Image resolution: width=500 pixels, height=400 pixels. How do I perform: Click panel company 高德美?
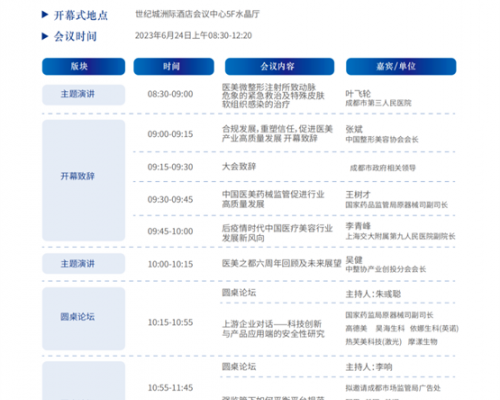(356, 329)
